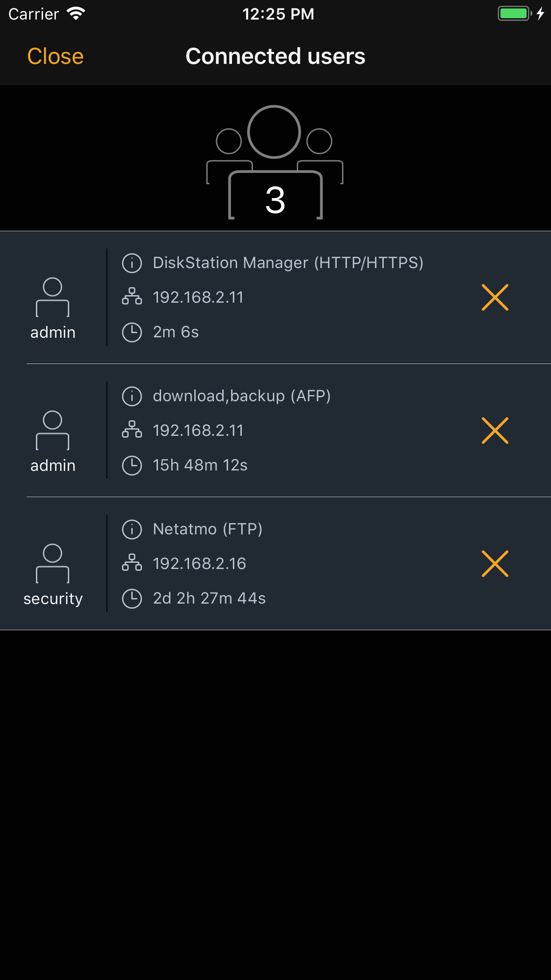Select the security user avatar
This screenshot has width=551, height=980.
click(x=52, y=563)
